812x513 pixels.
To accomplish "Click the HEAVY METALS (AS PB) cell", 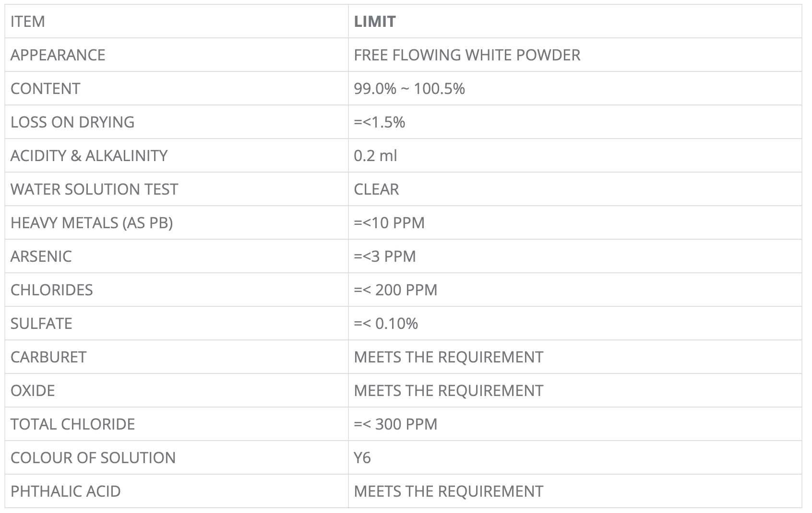I will tap(92, 223).
